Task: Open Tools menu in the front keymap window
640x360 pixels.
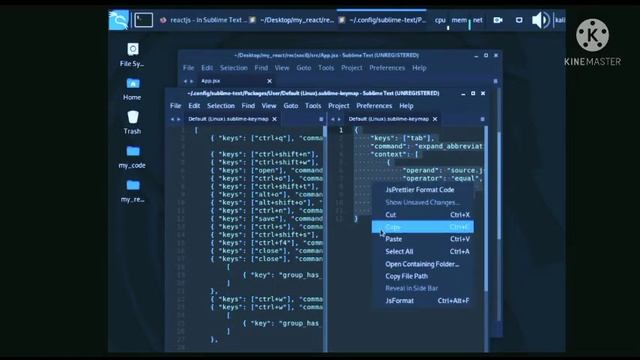Action: tap(313, 106)
